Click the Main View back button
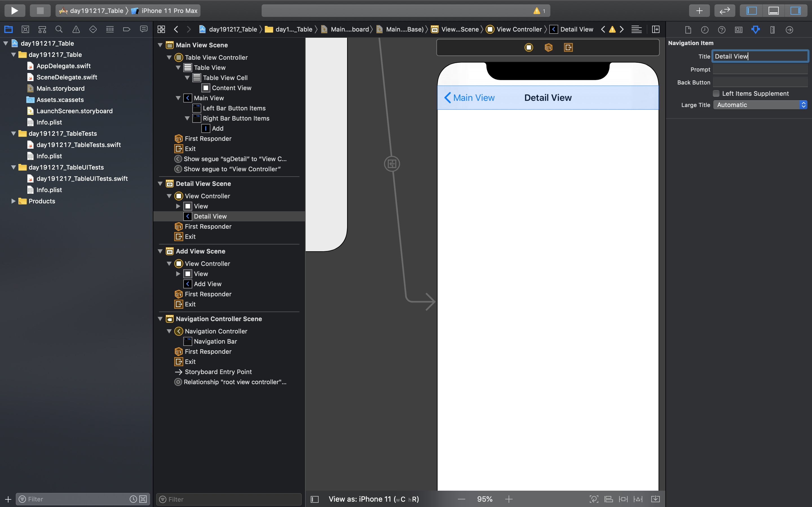This screenshot has width=812, height=507. [x=469, y=97]
